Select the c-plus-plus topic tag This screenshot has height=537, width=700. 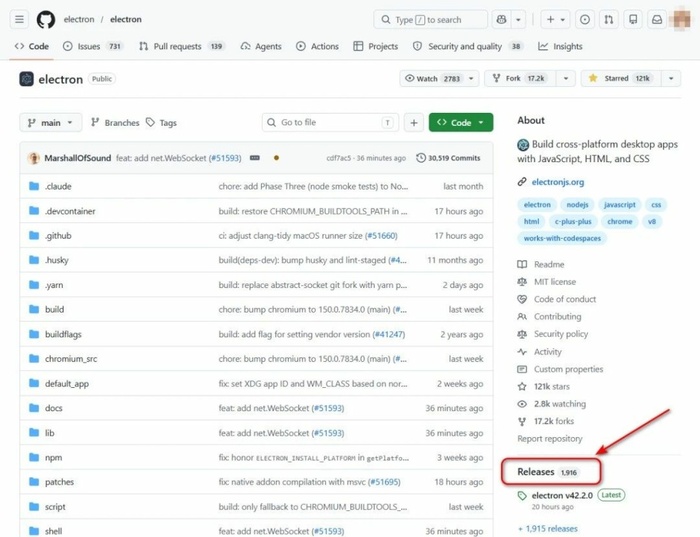click(573, 222)
